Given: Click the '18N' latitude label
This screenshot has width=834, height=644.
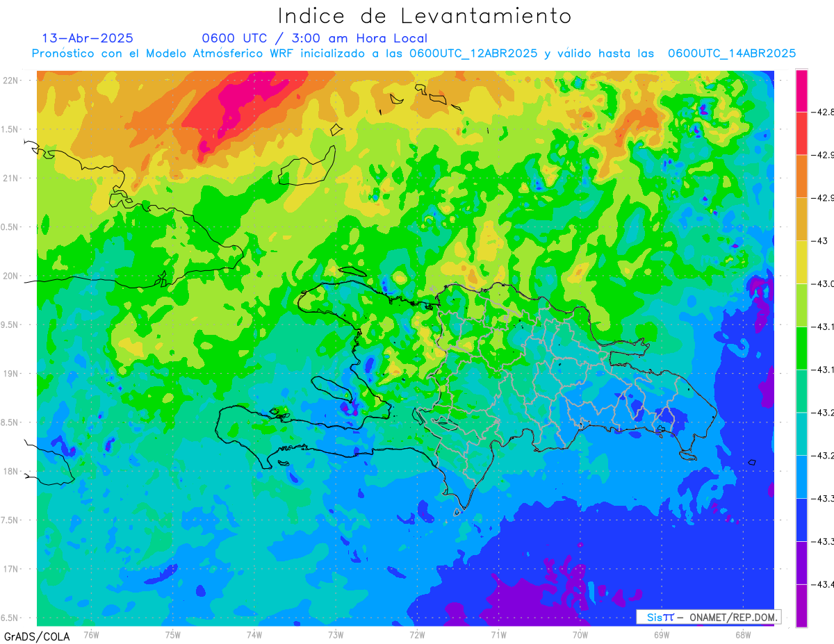Looking at the screenshot, I should point(12,472).
